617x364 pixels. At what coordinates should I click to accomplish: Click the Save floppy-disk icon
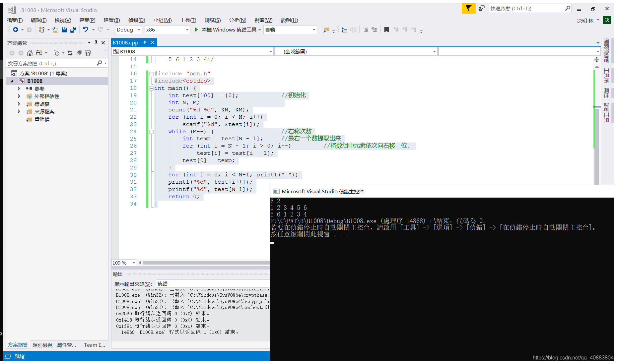point(64,30)
